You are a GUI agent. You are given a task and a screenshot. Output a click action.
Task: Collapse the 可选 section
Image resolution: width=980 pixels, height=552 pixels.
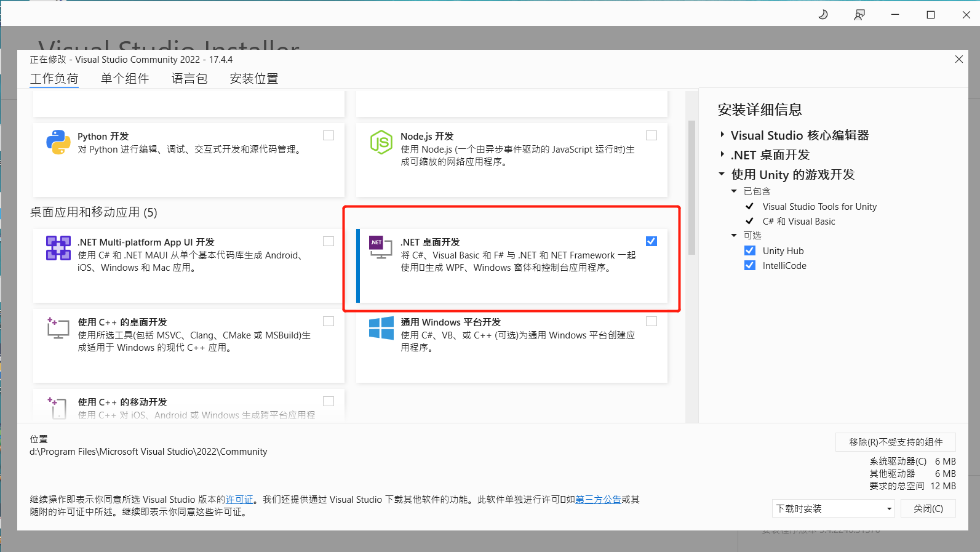734,236
